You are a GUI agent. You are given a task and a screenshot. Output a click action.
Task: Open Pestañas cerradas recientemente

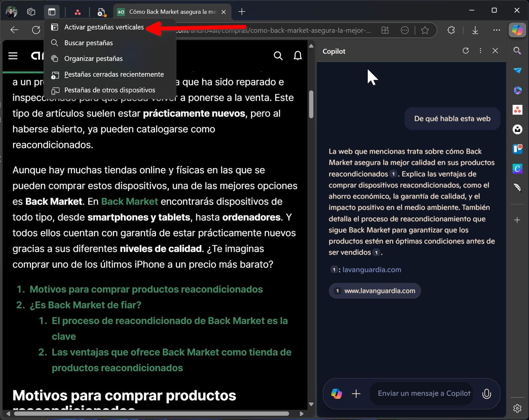pyautogui.click(x=110, y=74)
